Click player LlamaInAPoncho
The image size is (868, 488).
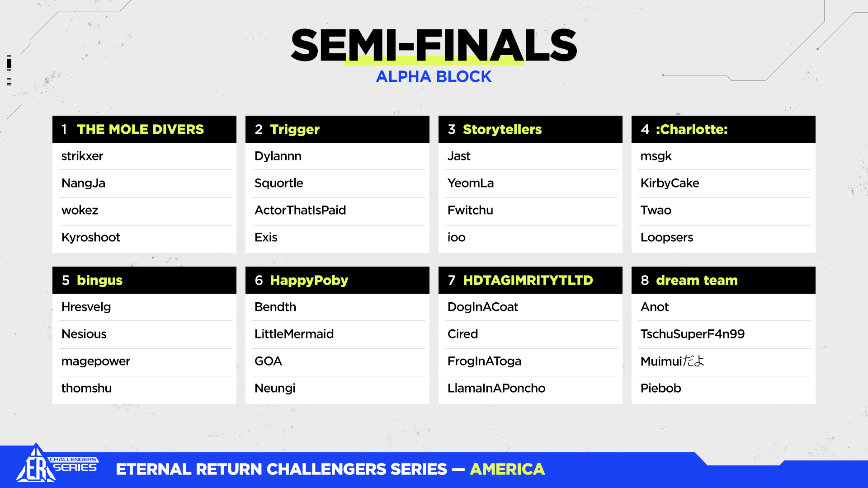(496, 389)
